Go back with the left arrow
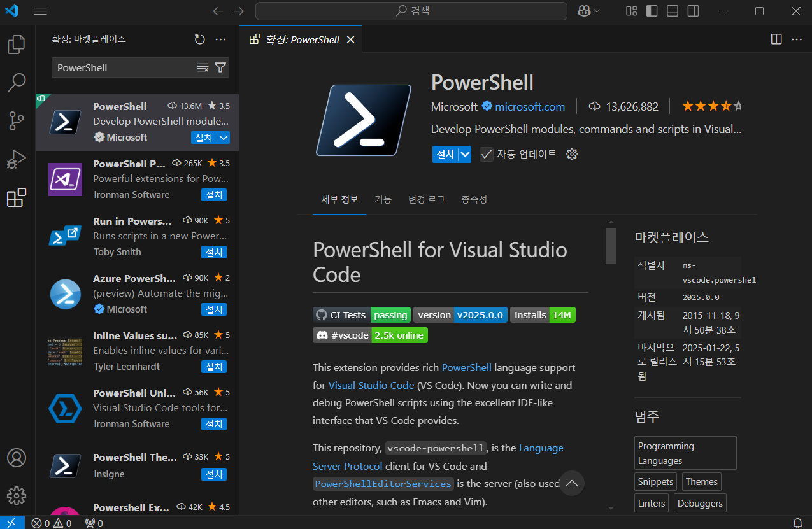The height and width of the screenshot is (529, 812). click(x=218, y=11)
